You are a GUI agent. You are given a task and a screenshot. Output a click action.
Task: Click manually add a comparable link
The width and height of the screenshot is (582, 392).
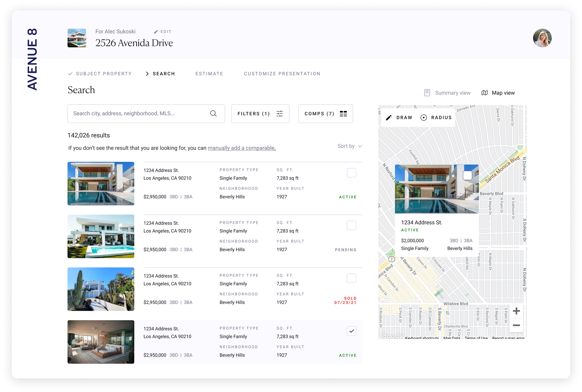[241, 148]
